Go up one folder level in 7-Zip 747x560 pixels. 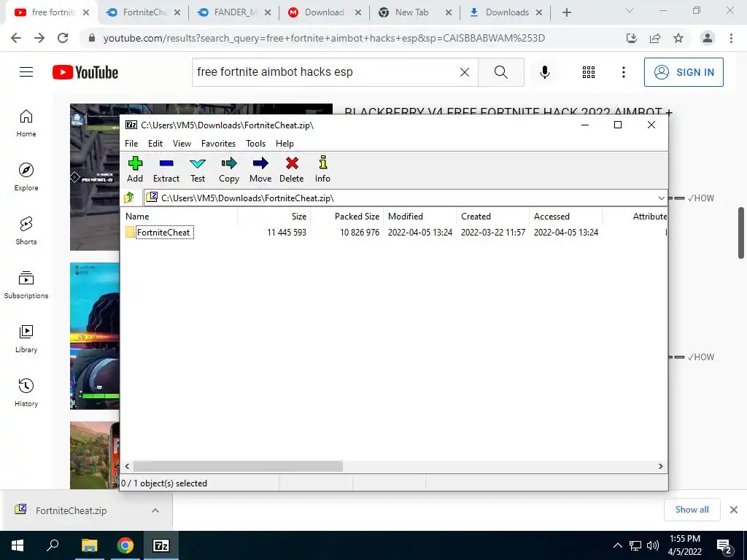(129, 198)
